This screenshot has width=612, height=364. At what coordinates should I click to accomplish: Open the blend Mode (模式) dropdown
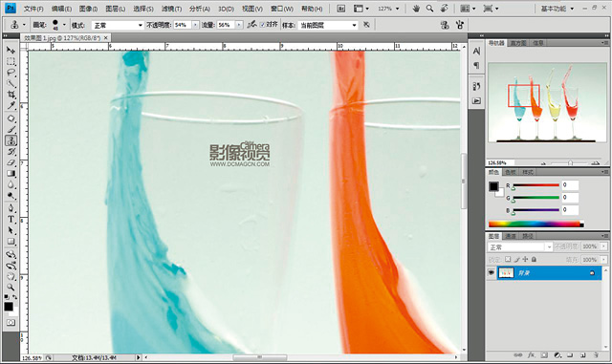tap(118, 25)
